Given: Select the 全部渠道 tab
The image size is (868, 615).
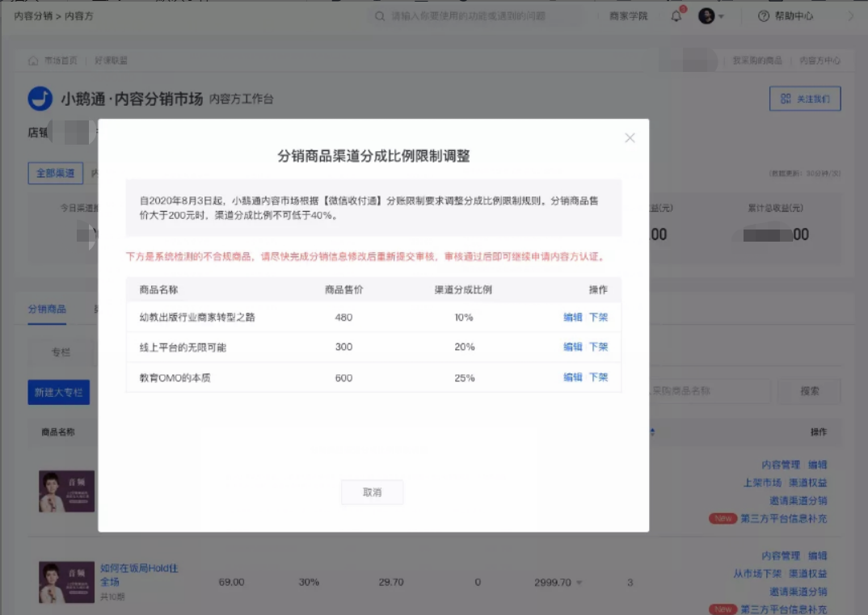Looking at the screenshot, I should tap(55, 173).
